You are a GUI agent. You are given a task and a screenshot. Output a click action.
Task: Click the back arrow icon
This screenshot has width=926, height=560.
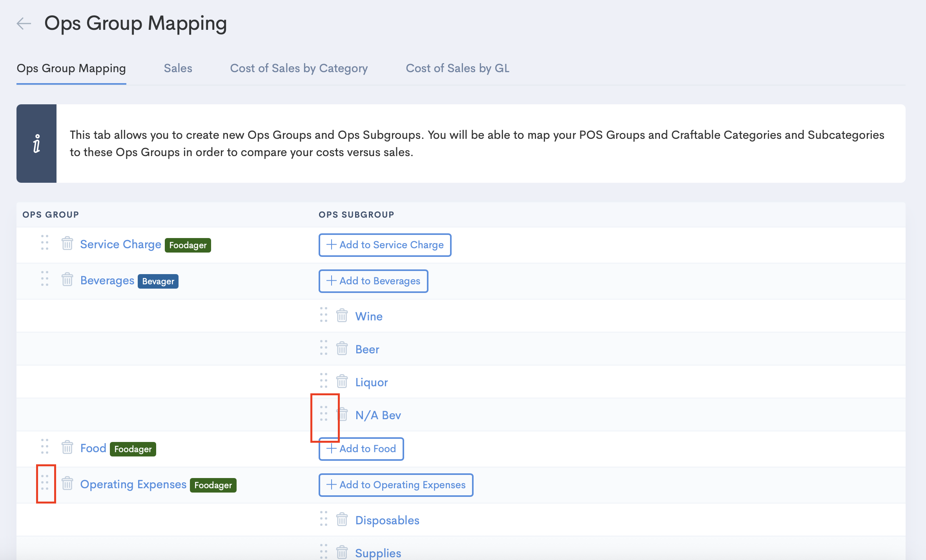pyautogui.click(x=24, y=24)
